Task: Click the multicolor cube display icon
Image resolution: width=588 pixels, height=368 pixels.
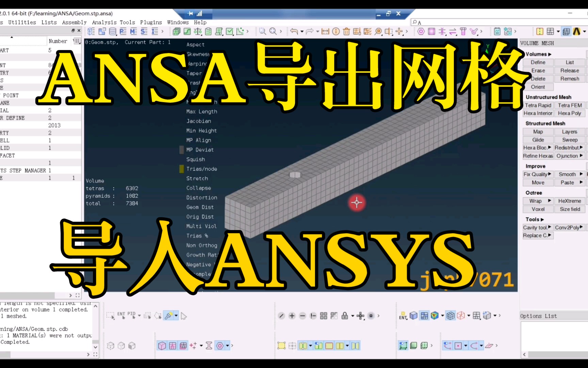Action: click(435, 316)
